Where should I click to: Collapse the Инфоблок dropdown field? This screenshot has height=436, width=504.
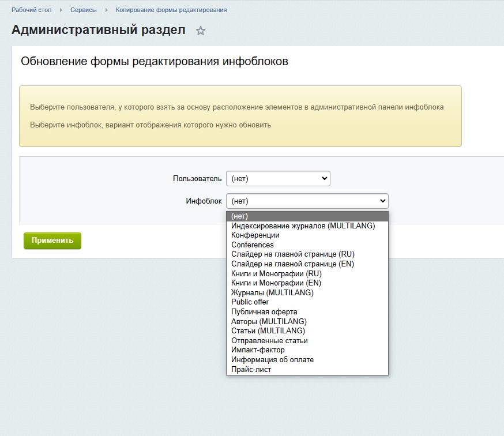click(307, 201)
